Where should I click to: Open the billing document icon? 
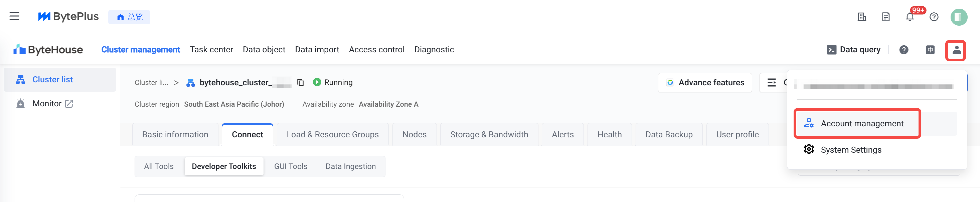coord(886,17)
